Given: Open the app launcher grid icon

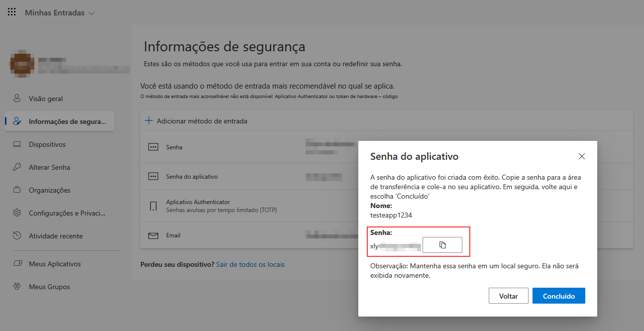Looking at the screenshot, I should click(x=12, y=12).
